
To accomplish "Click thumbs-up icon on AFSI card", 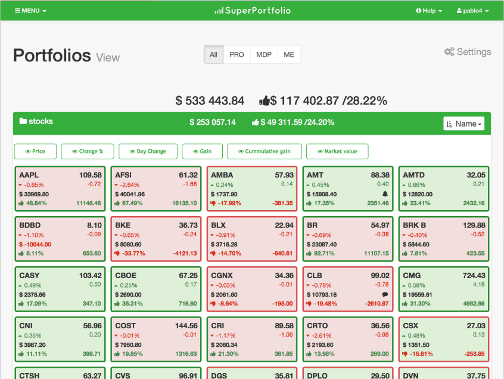I will point(117,203).
